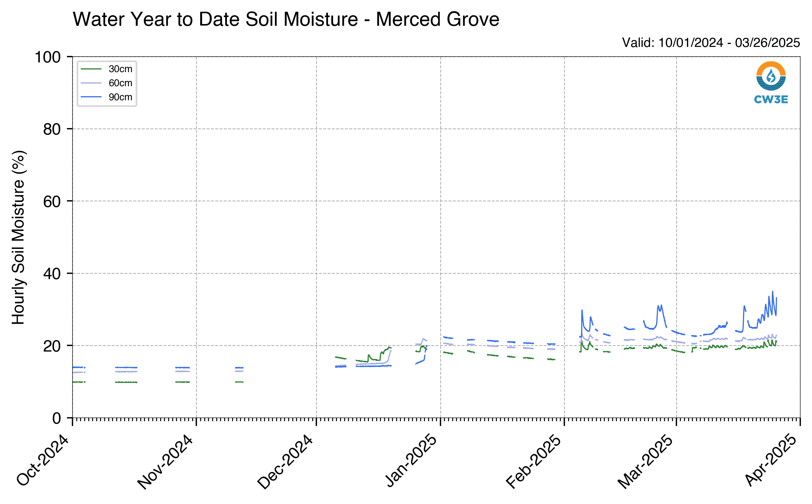The image size is (812, 504).
Task: Click the CW3E logo icon
Action: (771, 76)
